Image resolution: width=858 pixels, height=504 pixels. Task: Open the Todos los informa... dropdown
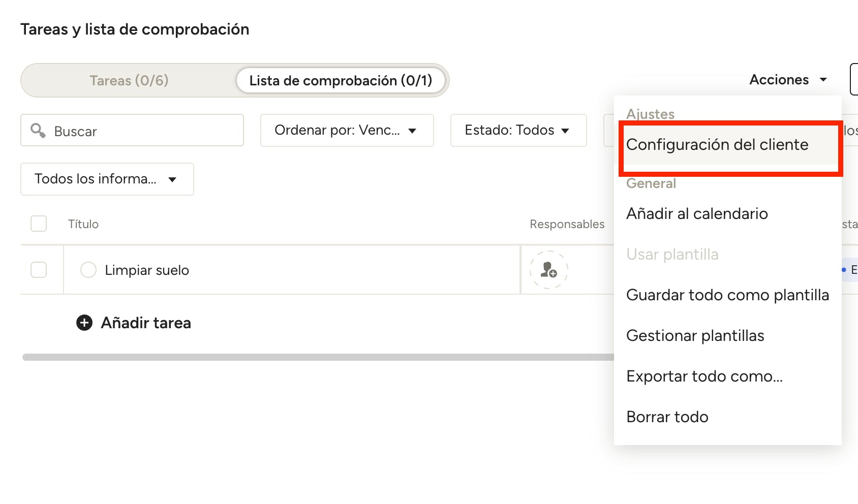[x=107, y=179]
